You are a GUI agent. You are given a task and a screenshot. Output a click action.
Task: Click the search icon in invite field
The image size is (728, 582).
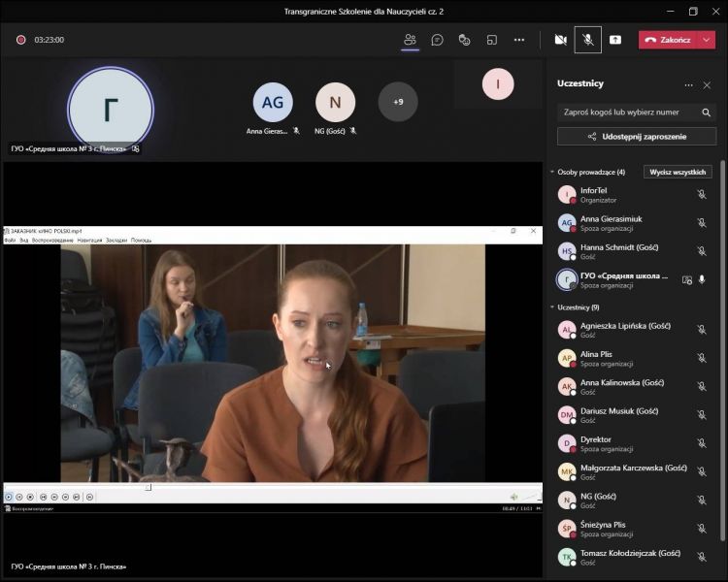[x=705, y=112]
